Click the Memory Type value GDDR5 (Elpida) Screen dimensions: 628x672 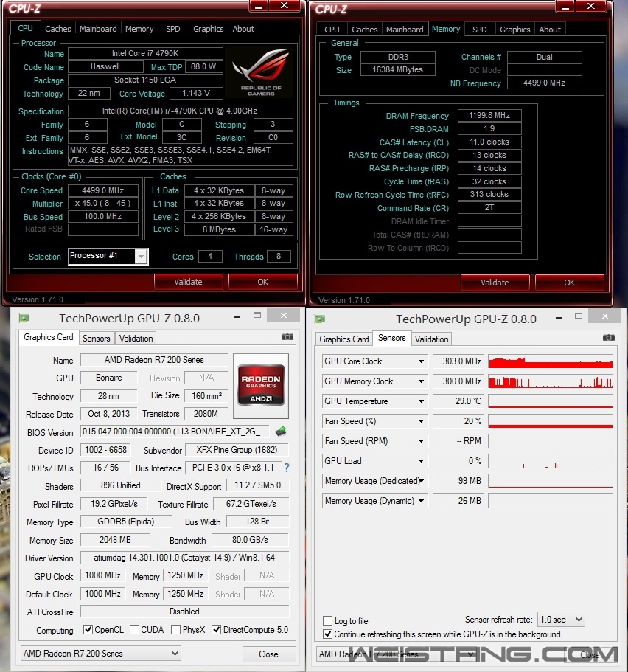click(x=126, y=522)
